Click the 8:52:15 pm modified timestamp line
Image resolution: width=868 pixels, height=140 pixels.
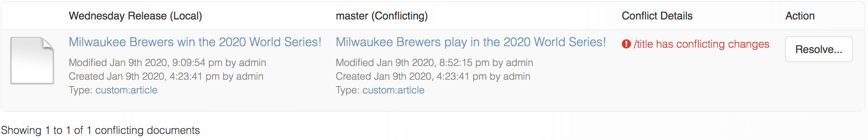434,63
